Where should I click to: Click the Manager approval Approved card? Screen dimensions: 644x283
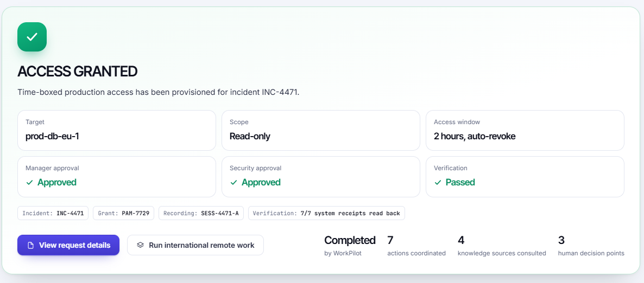(x=117, y=177)
